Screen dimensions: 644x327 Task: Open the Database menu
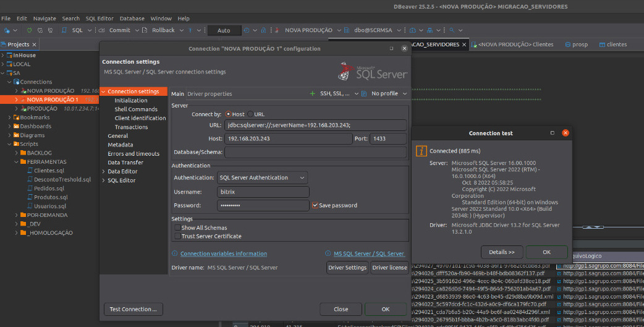132,19
